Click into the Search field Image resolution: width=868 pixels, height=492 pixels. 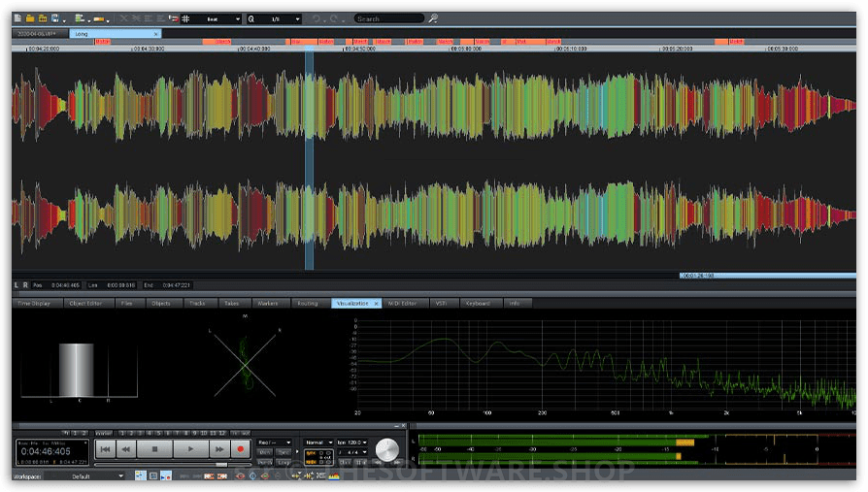[x=388, y=18]
